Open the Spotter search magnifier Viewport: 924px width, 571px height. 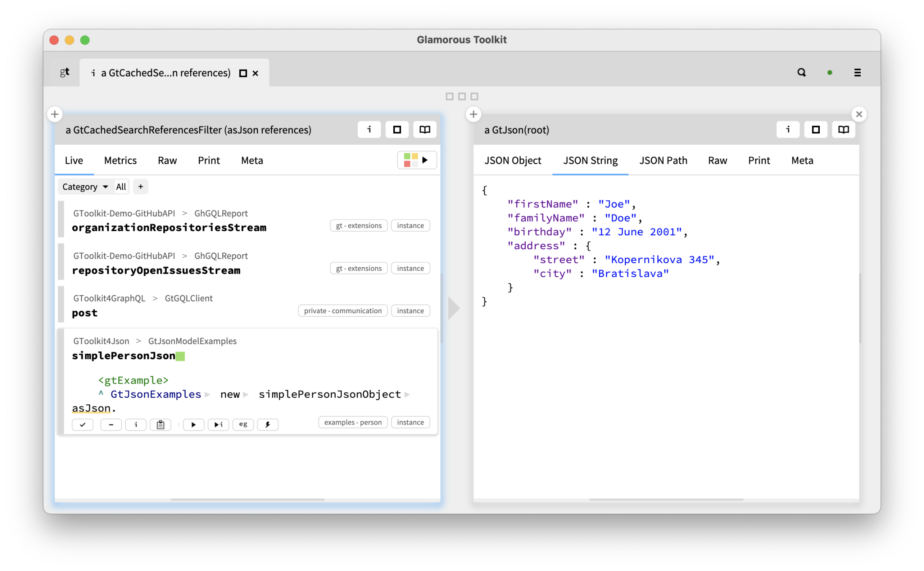(x=801, y=73)
